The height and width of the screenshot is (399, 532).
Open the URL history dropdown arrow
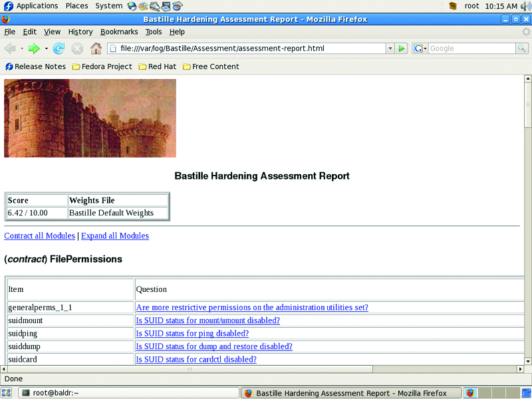click(x=390, y=49)
